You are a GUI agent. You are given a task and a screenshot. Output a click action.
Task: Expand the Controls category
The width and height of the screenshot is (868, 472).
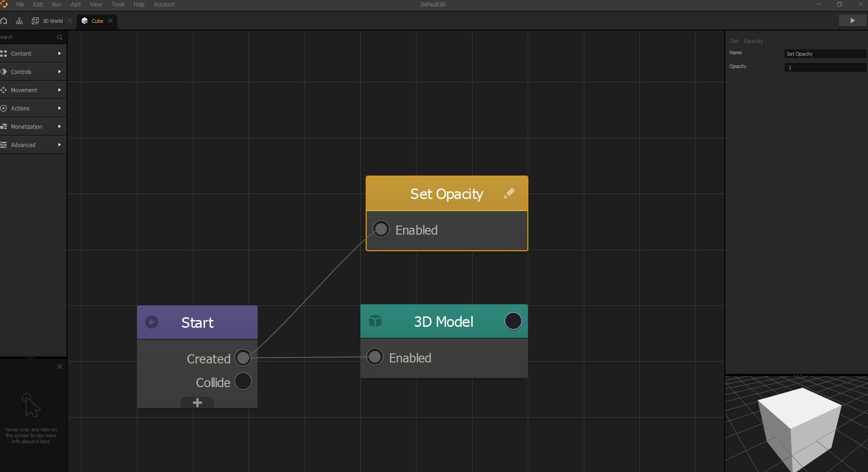click(59, 72)
